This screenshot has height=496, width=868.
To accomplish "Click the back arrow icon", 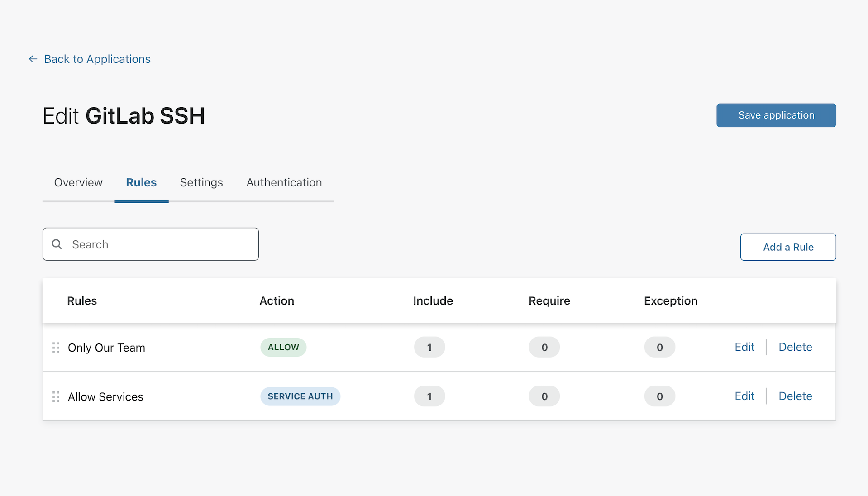I will (33, 59).
